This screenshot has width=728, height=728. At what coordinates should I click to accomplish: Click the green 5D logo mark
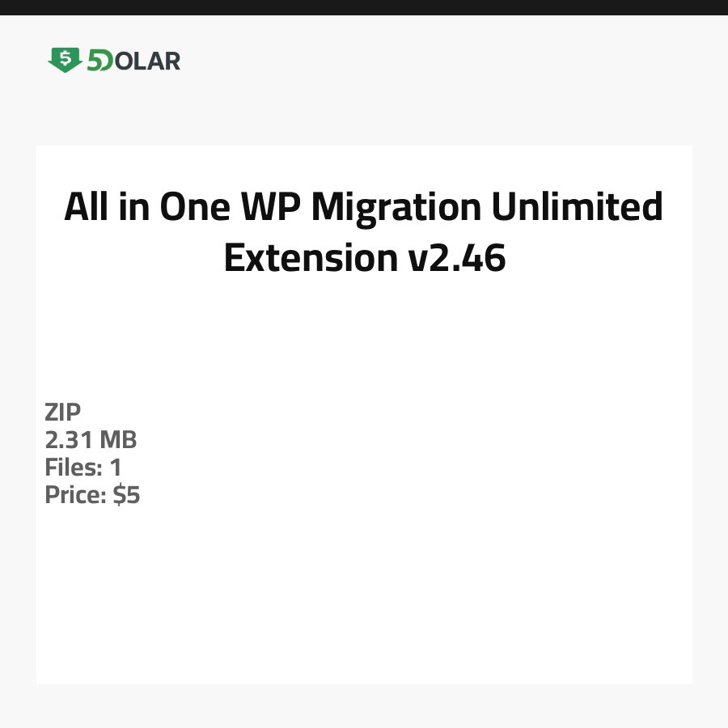pyautogui.click(x=99, y=61)
